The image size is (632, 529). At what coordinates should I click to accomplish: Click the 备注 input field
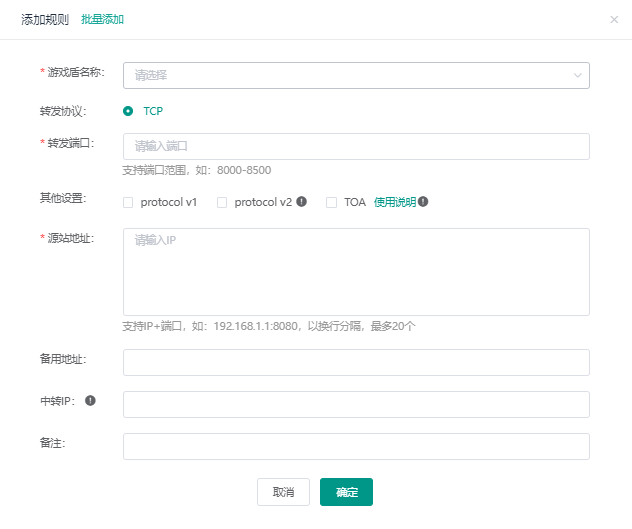[355, 446]
